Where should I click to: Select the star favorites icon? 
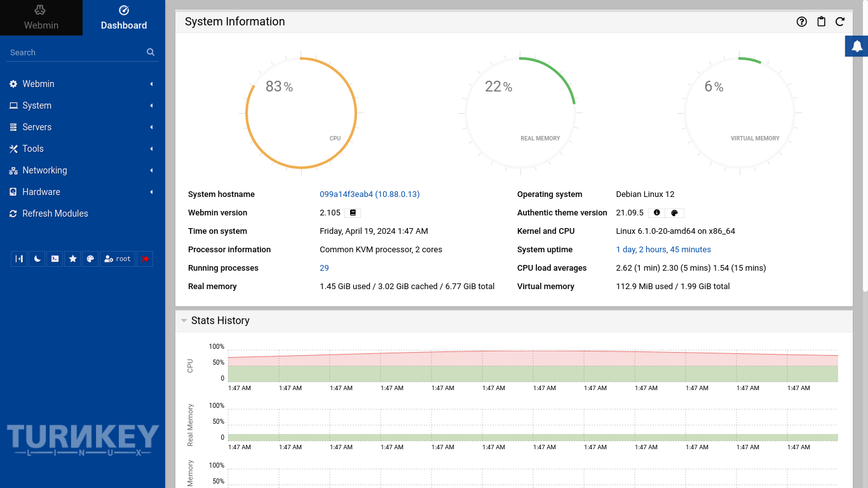pyautogui.click(x=72, y=259)
